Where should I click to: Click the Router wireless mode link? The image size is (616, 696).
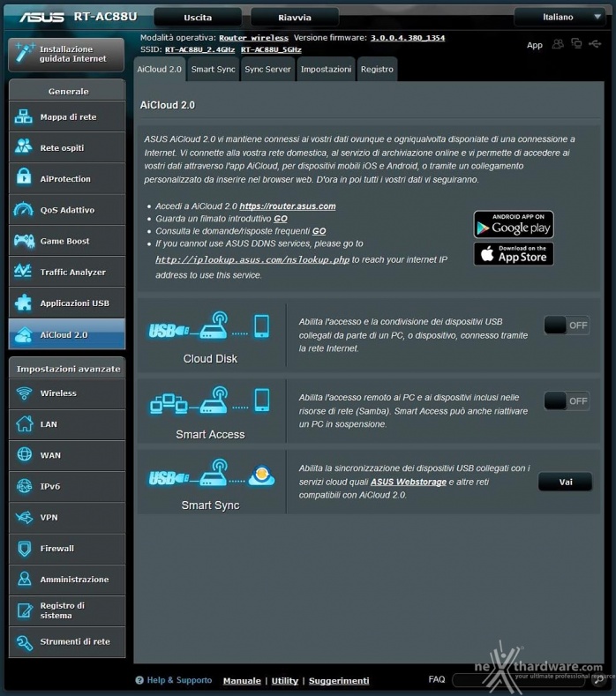tap(253, 38)
